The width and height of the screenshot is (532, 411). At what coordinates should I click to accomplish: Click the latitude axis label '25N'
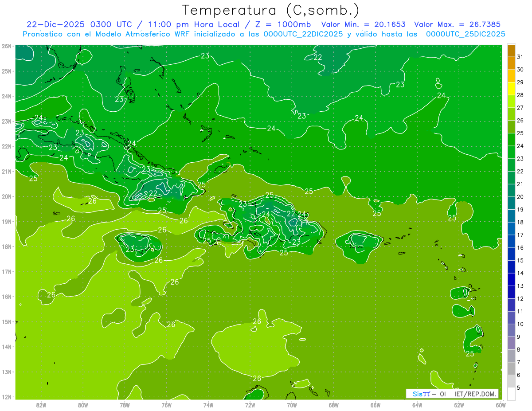point(6,71)
